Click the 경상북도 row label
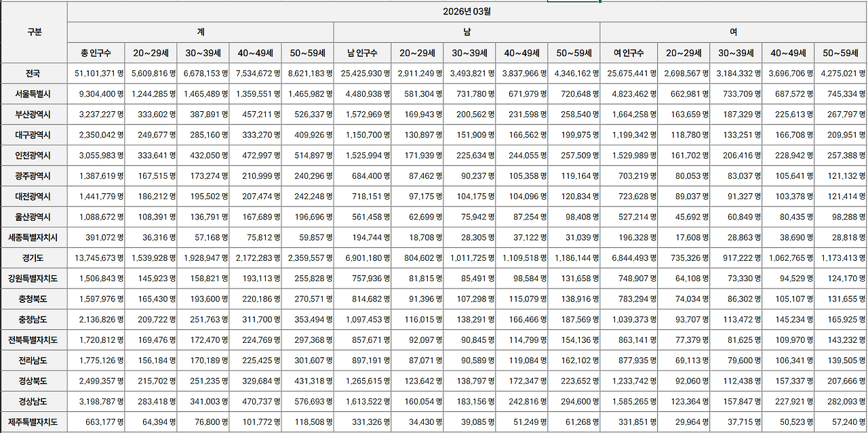Viewport: 868px width, 433px height. pos(34,381)
